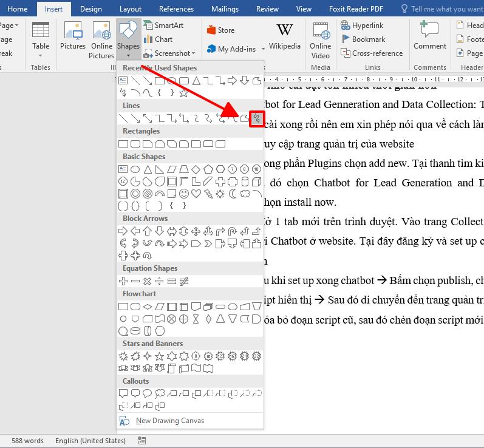The height and width of the screenshot is (448, 484).
Task: Choose the Lightning Bolt basic shape
Action: pos(208,194)
